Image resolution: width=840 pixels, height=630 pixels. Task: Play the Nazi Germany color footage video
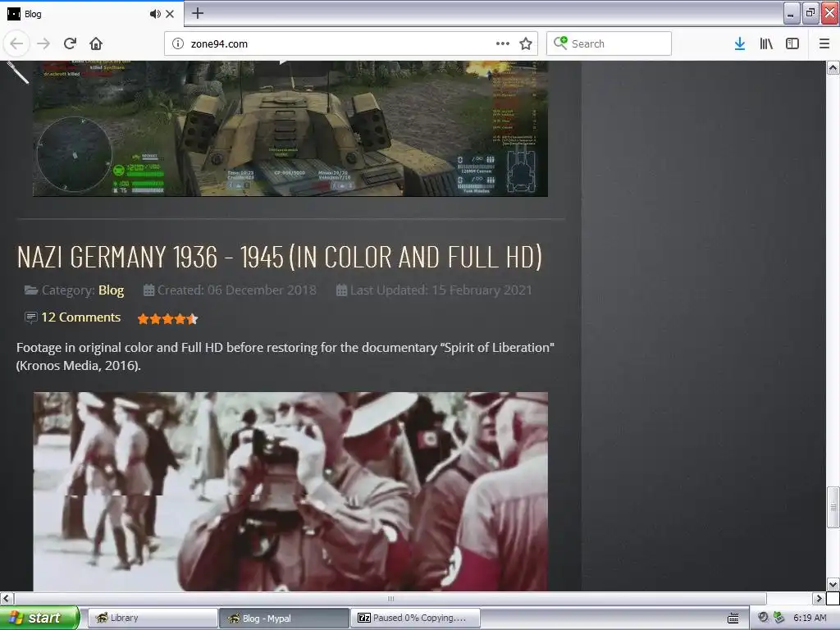click(x=290, y=492)
